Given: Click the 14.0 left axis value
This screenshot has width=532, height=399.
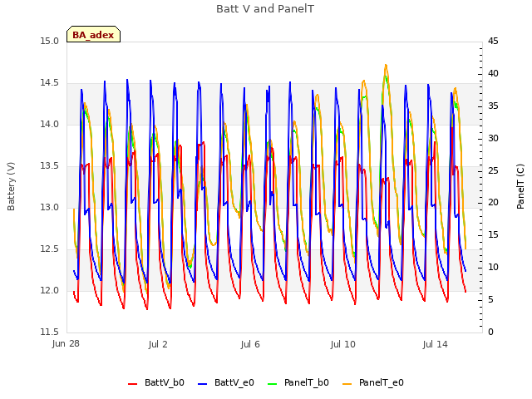Looking at the screenshot, I should 50,125.
